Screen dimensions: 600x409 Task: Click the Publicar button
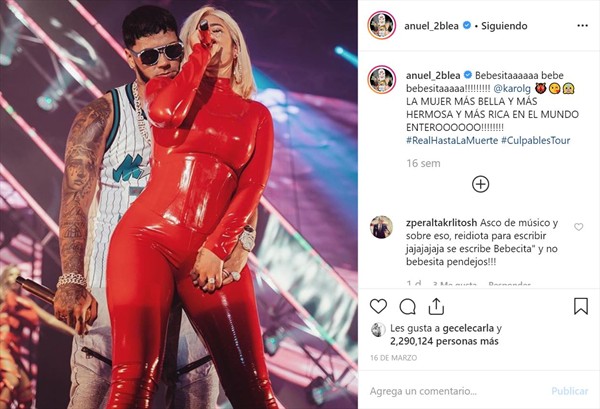click(569, 391)
